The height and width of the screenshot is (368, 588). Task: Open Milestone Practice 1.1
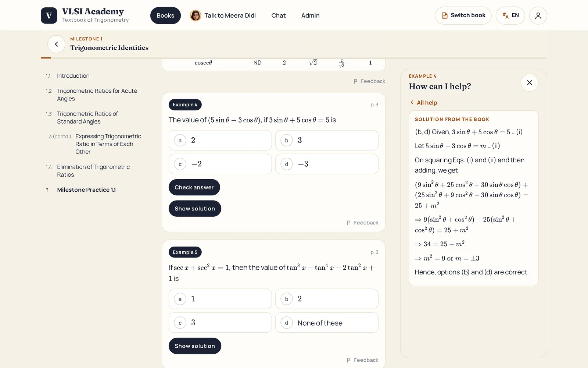86,190
